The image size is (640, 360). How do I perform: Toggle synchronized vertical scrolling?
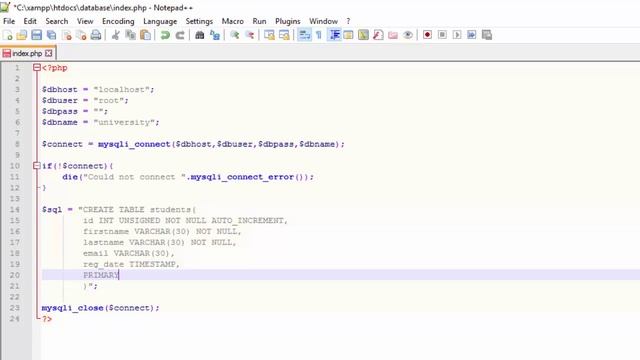(x=269, y=35)
